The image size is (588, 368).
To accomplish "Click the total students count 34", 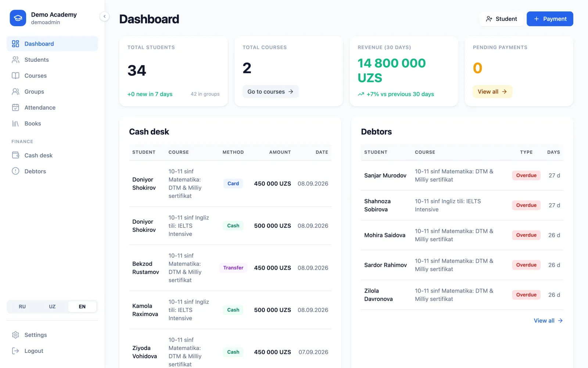I will tap(137, 70).
